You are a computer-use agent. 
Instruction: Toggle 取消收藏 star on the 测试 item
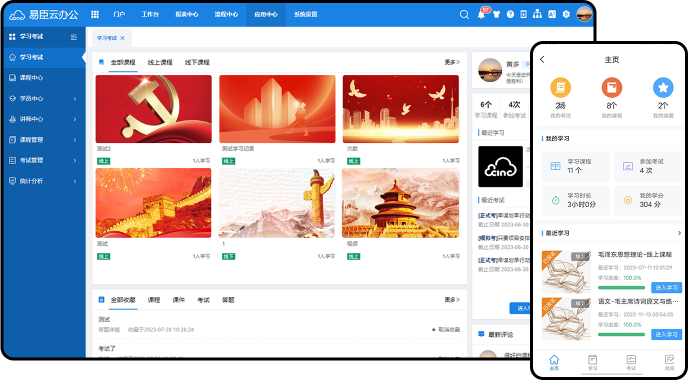445,330
